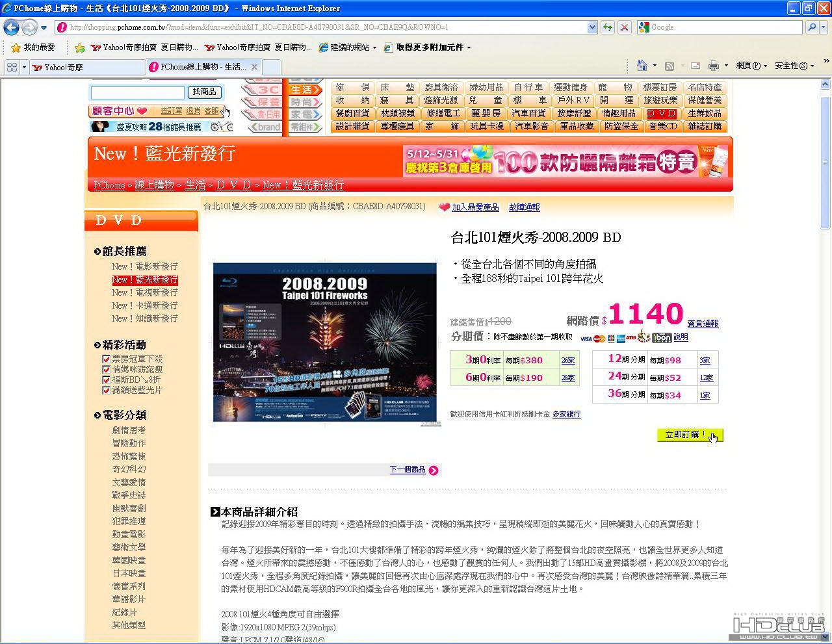Click the Quick Tabs grid icon
This screenshot has width=832, height=644.
click(x=12, y=67)
